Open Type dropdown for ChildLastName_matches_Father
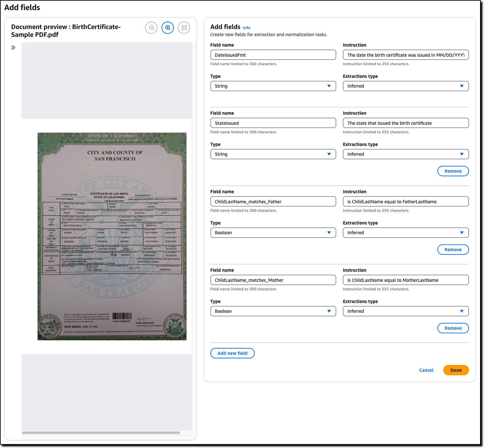The width and height of the screenshot is (484, 448). (x=273, y=233)
